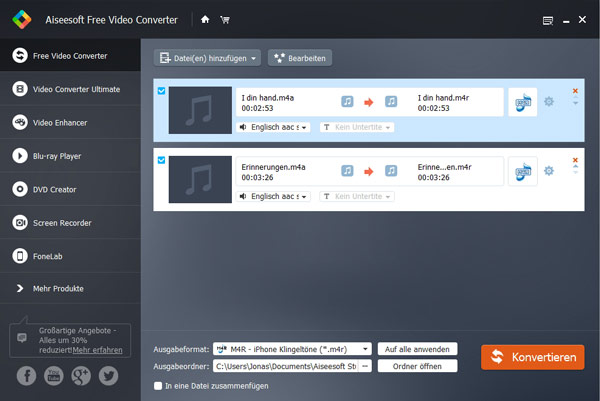
Task: Click the Konvertieren button
Action: tap(532, 357)
